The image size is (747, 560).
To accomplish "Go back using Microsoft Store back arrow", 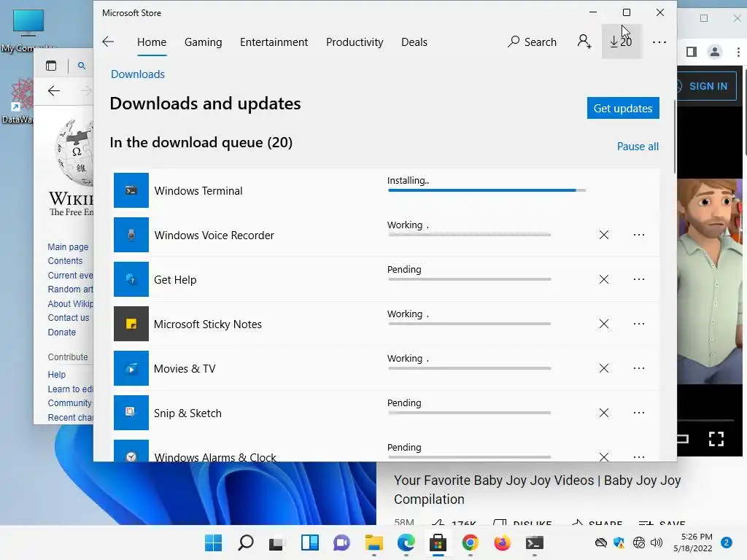I will 108,42.
